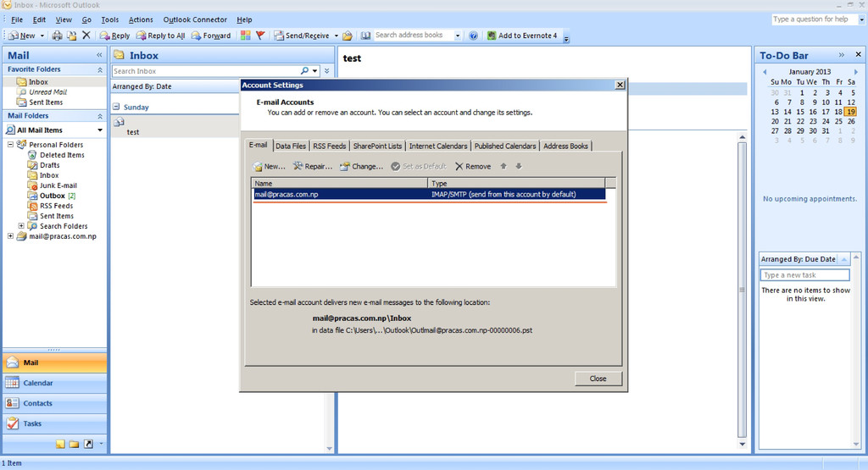Switch to Contacts in the navigation pane
This screenshot has width=868, height=470.
[55, 403]
